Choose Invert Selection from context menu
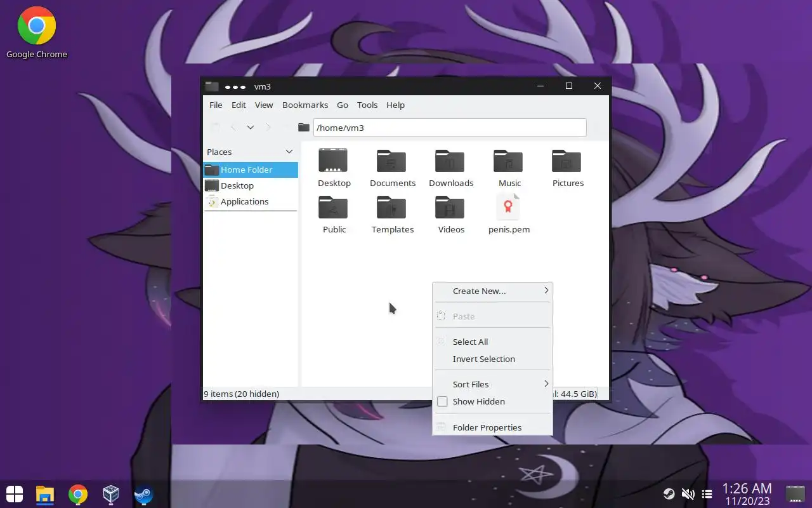Viewport: 812px width, 508px height. click(493, 359)
